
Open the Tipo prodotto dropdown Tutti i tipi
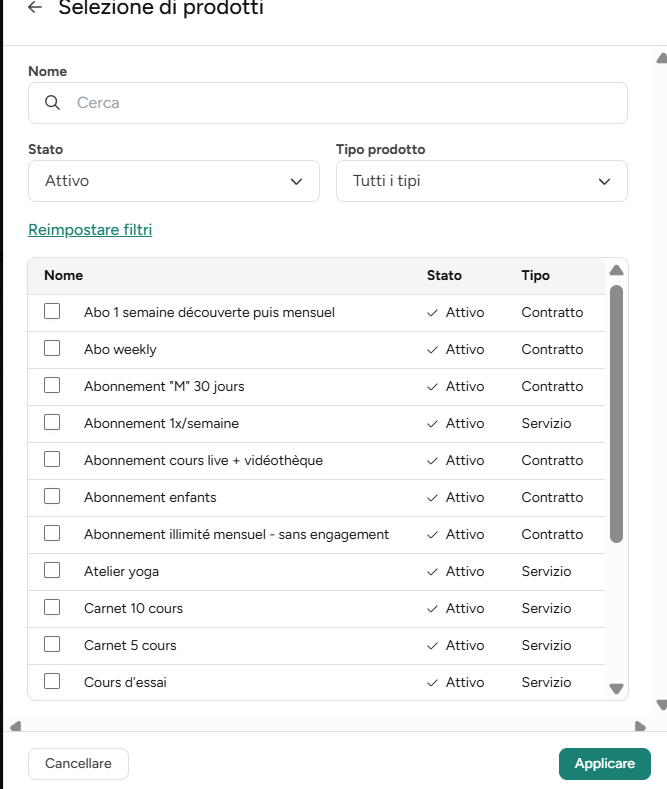pyautogui.click(x=482, y=181)
